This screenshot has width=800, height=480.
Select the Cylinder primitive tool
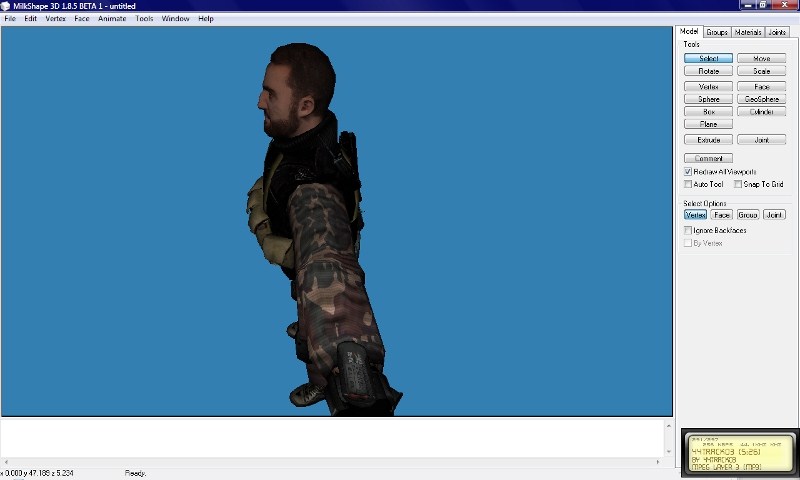762,112
